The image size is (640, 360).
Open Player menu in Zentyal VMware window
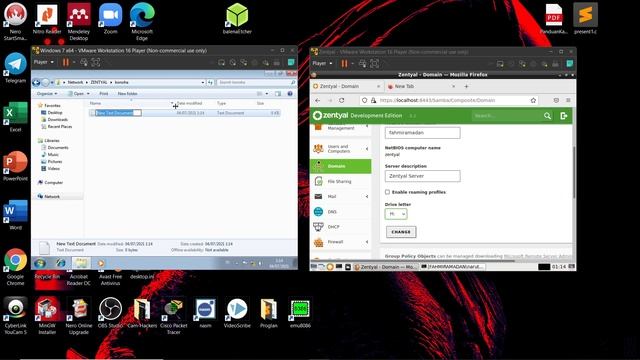pos(322,63)
